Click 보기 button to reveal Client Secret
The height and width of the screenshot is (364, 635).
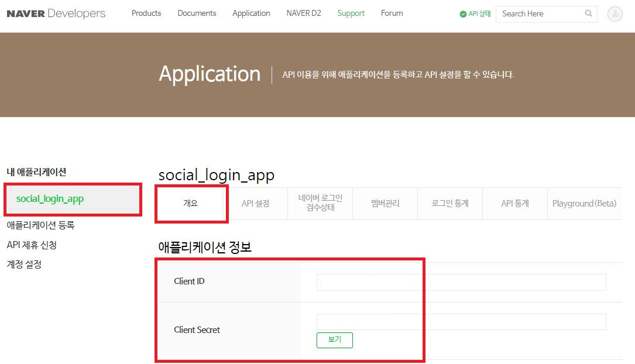pos(335,340)
